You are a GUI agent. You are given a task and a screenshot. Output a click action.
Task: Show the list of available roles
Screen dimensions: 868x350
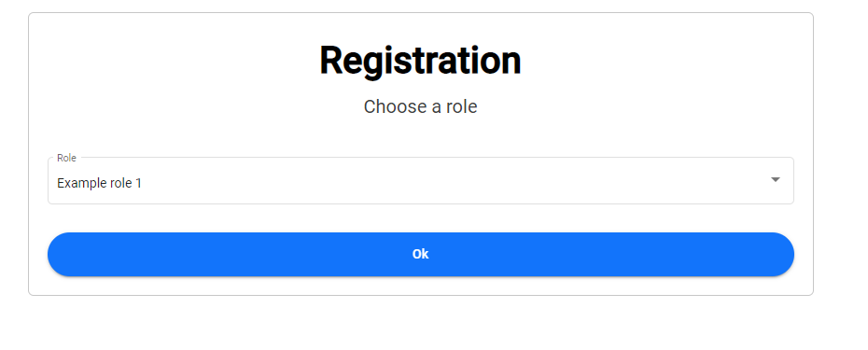coord(421,180)
